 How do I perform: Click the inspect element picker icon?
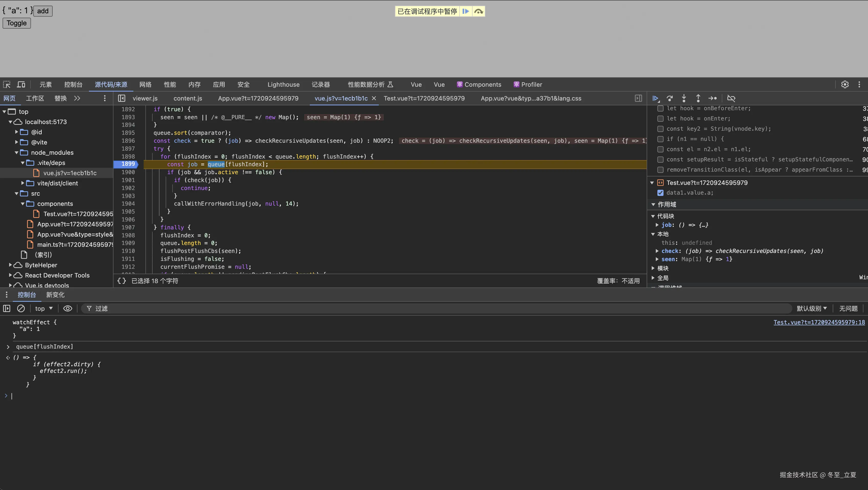click(7, 84)
